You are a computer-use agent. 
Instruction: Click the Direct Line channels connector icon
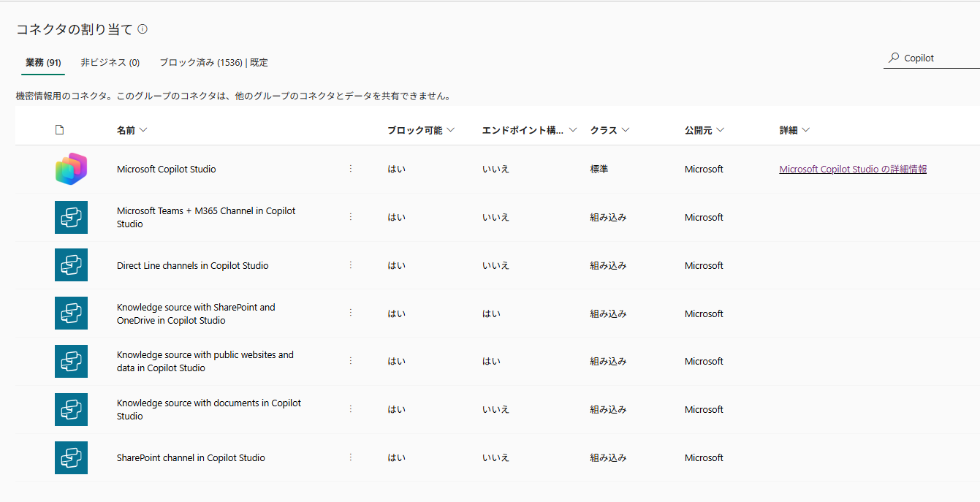coord(71,265)
